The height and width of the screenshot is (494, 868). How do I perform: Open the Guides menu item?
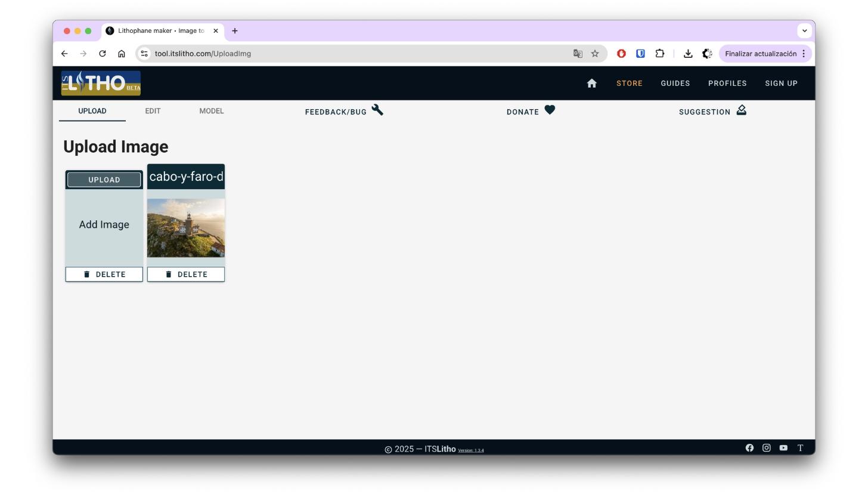coord(675,84)
